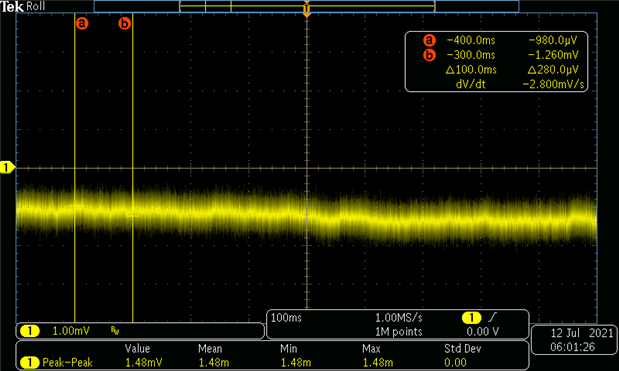Click cursor a icon in readout box
Screen dimensions: 619x371
(x=430, y=40)
